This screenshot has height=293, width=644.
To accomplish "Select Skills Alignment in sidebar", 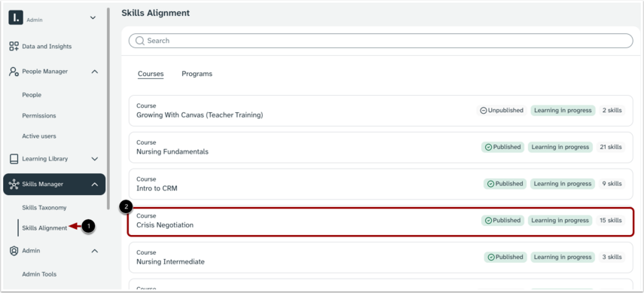I will [44, 228].
